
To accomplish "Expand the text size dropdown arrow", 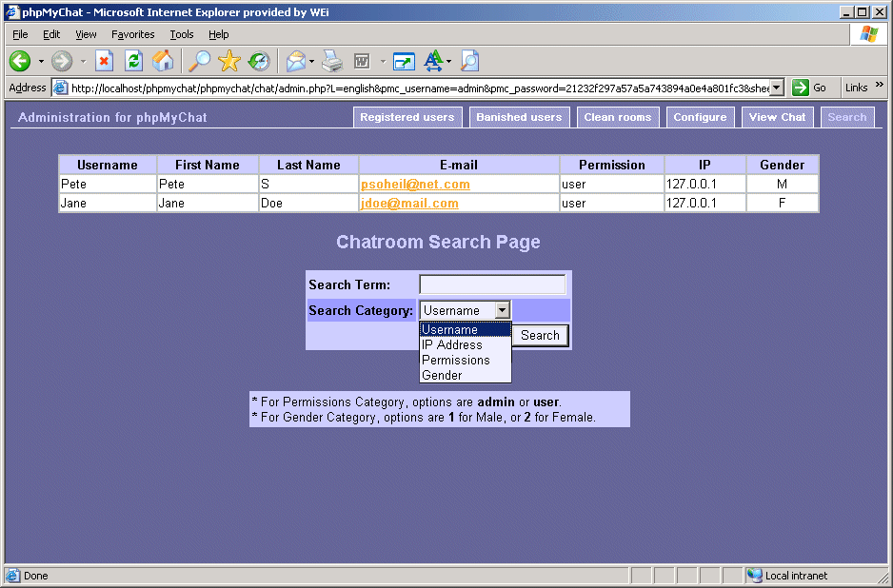I will 448,62.
